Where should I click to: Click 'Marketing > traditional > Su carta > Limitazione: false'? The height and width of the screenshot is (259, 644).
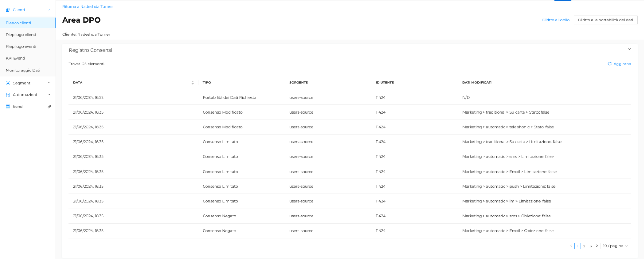pos(512,142)
